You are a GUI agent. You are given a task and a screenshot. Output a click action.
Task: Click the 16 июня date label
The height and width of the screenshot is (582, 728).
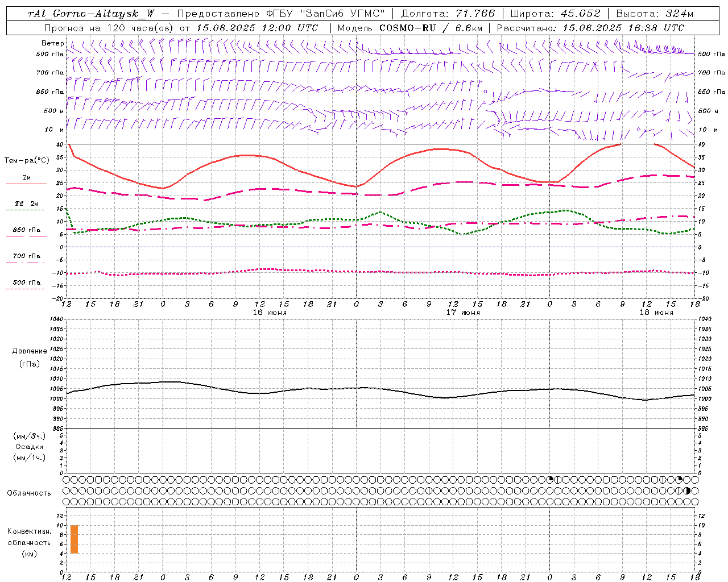click(269, 313)
